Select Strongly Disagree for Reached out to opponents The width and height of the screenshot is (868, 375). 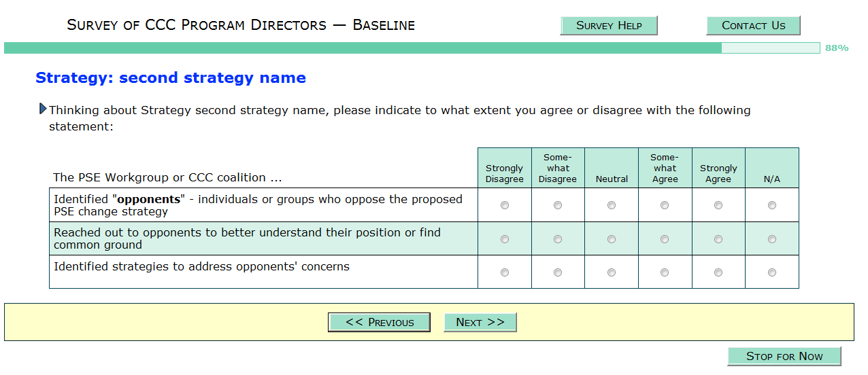[505, 239]
